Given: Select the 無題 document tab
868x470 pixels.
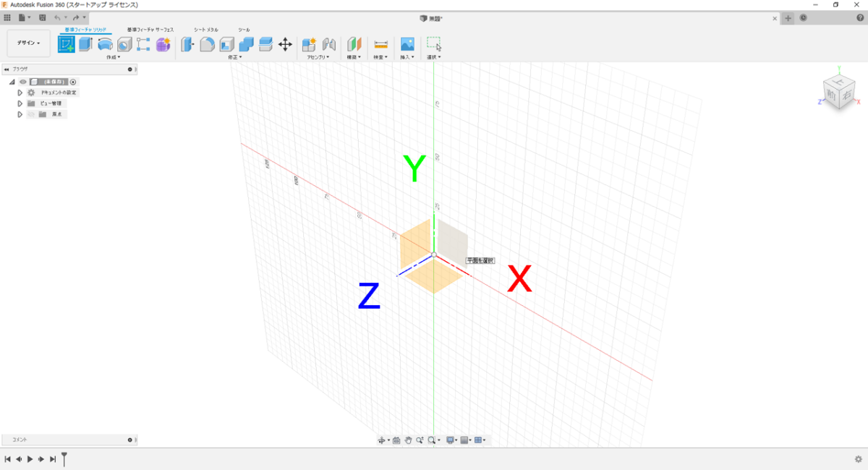Looking at the screenshot, I should [x=432, y=18].
